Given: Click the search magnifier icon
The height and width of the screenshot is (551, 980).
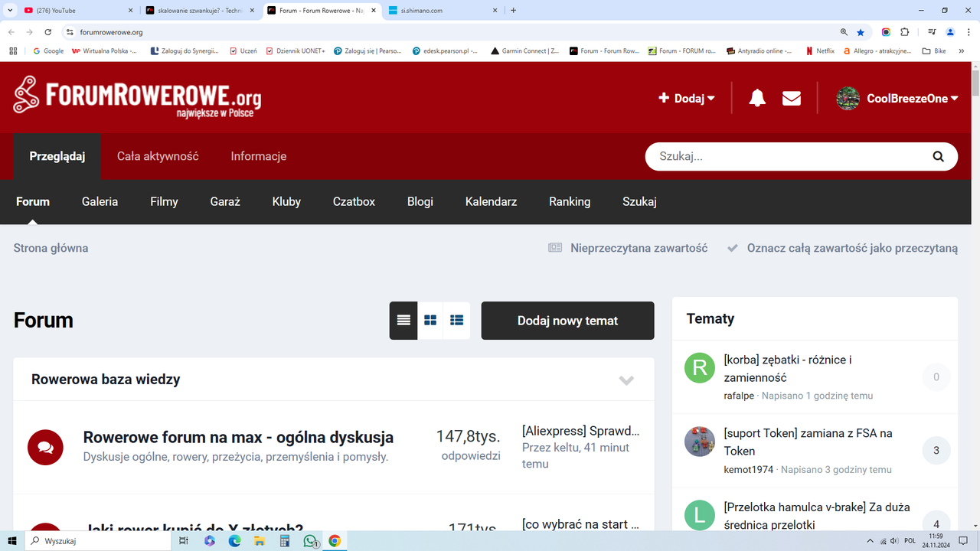Looking at the screenshot, I should click(938, 156).
